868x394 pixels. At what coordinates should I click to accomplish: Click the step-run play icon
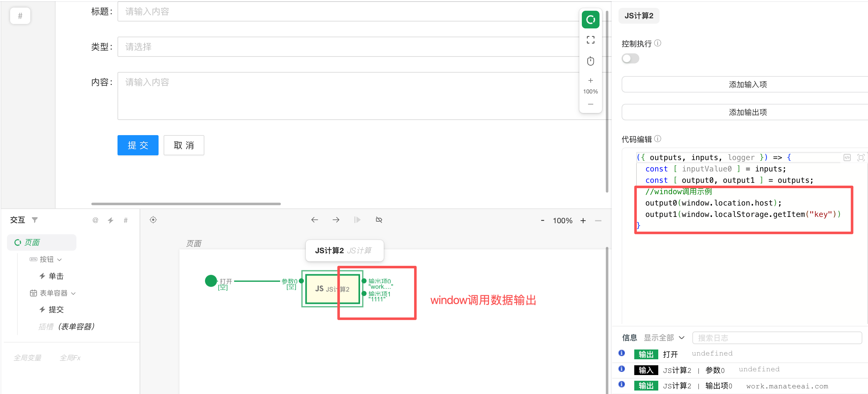click(x=357, y=220)
